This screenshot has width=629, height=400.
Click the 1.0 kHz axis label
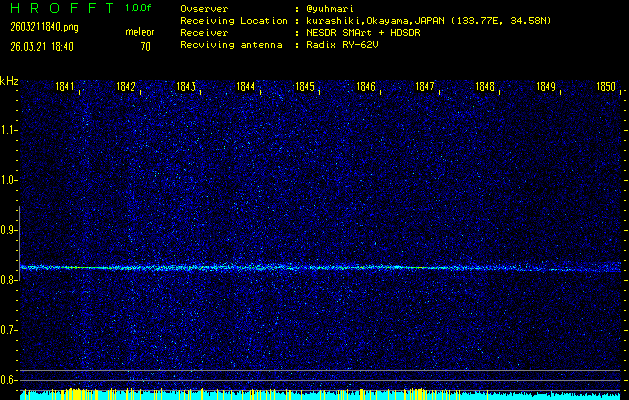8,180
